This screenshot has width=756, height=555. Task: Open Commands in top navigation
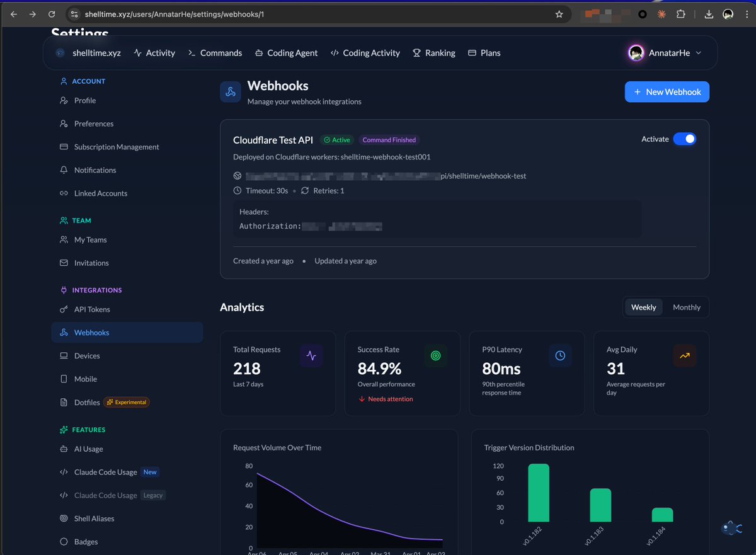point(215,53)
